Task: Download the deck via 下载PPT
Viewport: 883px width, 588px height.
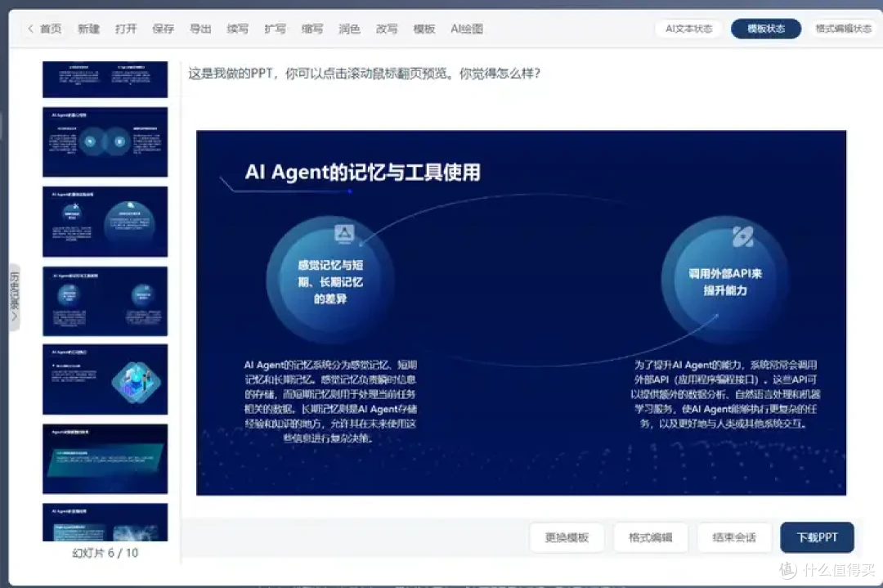Action: (x=817, y=537)
